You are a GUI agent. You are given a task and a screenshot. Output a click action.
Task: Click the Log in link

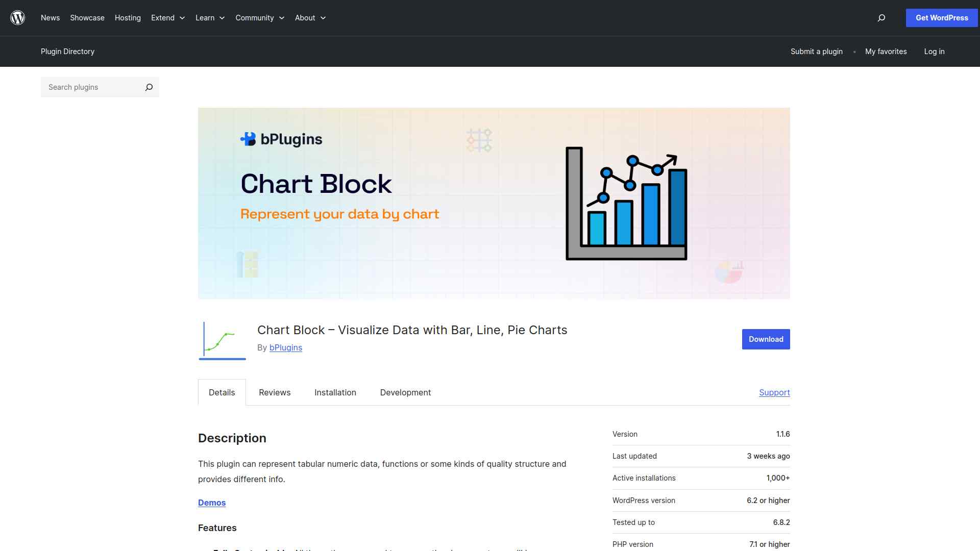tap(934, 52)
